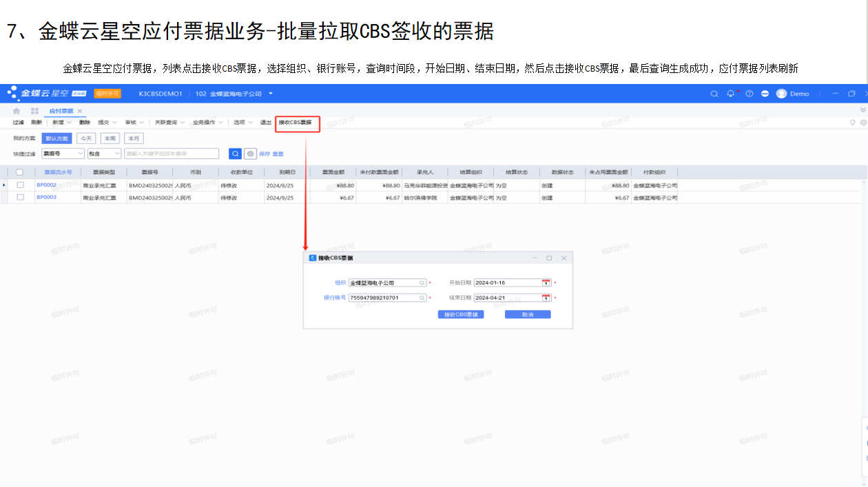868x487 pixels.
Task: Click the 票面金额 column header
Action: (x=333, y=172)
